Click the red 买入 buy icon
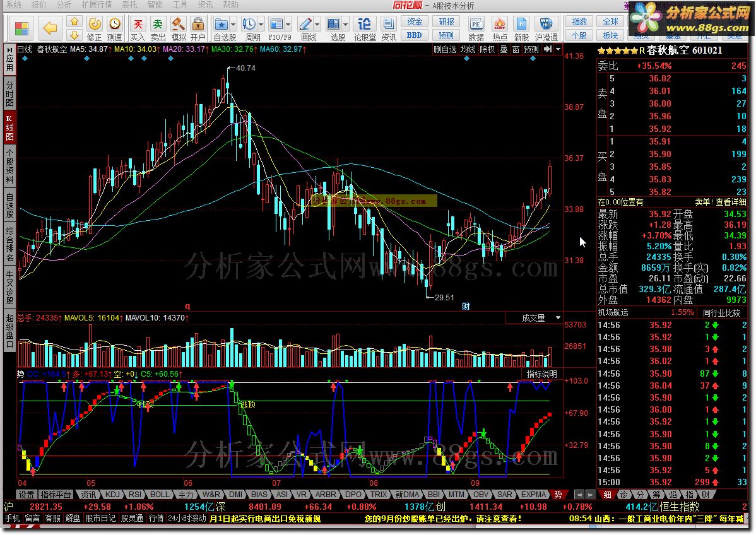 pos(138,23)
